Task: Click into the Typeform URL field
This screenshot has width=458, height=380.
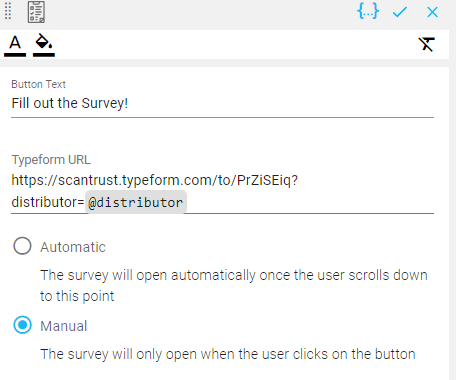Action: coord(222,191)
